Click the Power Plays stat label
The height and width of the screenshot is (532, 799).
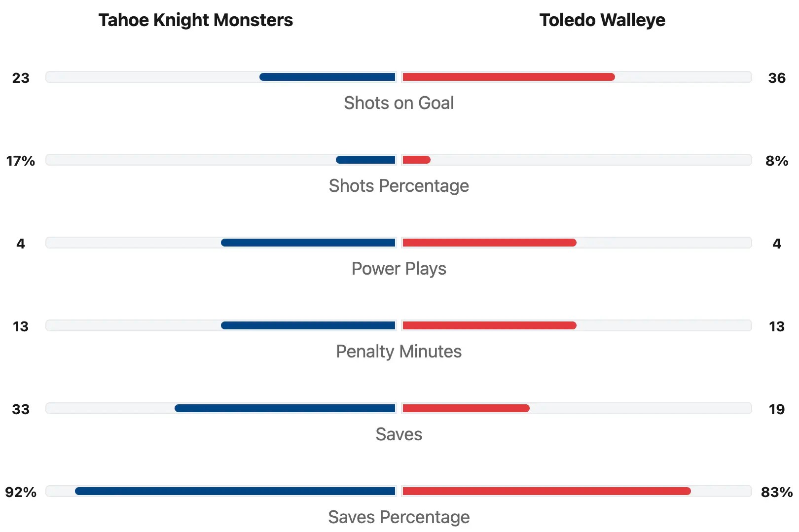399,269
